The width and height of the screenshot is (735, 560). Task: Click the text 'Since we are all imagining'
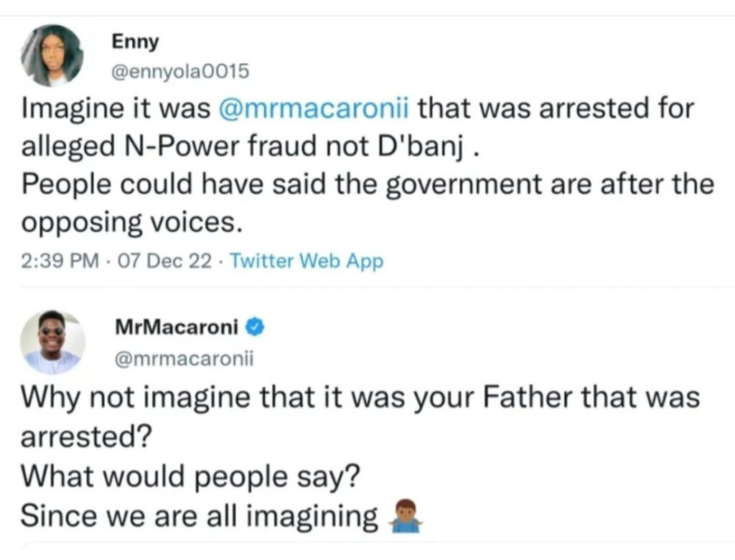200,515
